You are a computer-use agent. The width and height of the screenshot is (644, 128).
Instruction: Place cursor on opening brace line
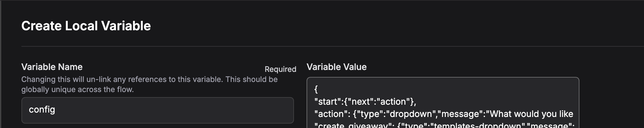tap(316, 89)
